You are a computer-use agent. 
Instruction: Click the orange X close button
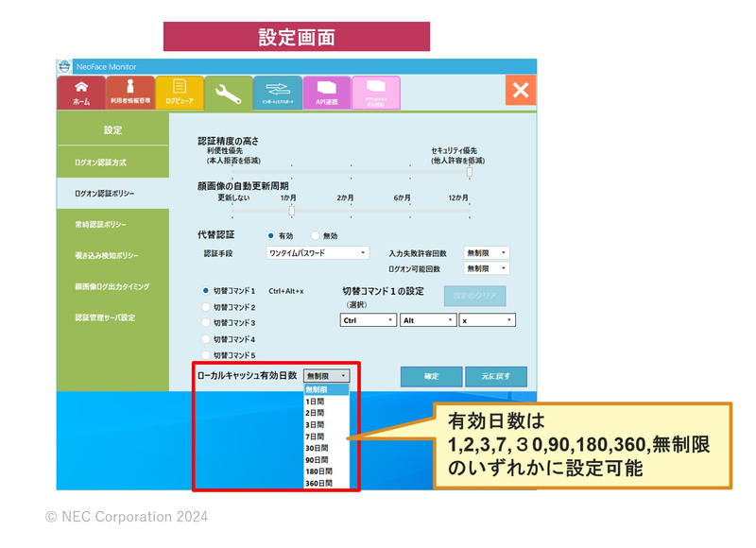(x=521, y=90)
